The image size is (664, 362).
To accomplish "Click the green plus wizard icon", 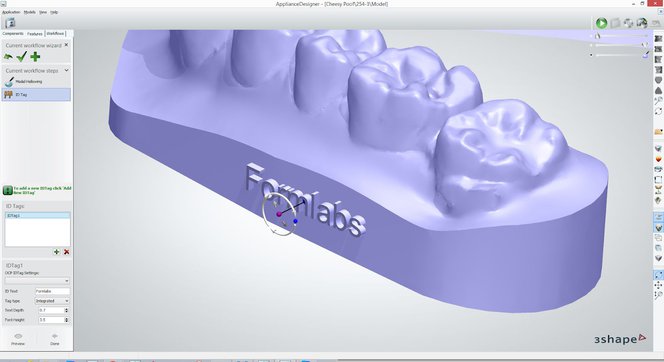I will coord(35,56).
